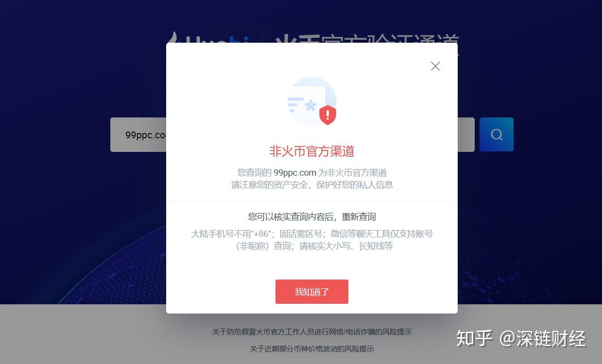The image size is (602, 364).
Task: Click the grey hint about 大陆手机号不用+86
Action: [312, 233]
